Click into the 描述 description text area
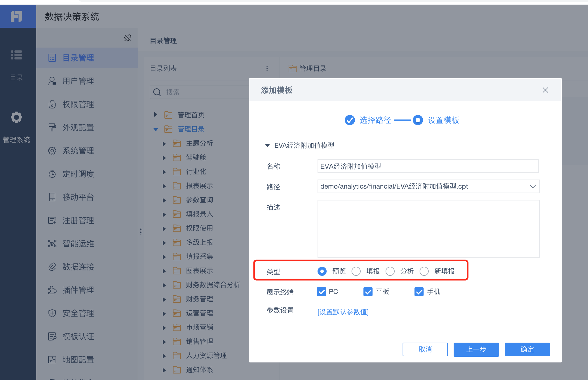 coord(428,229)
